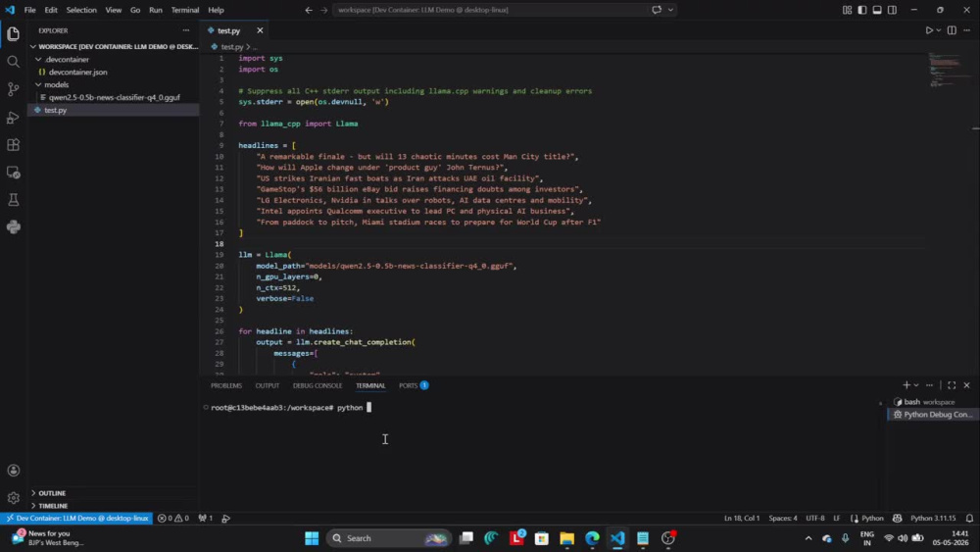Open the Extensions view
Viewport: 980px width, 552px height.
(x=13, y=145)
